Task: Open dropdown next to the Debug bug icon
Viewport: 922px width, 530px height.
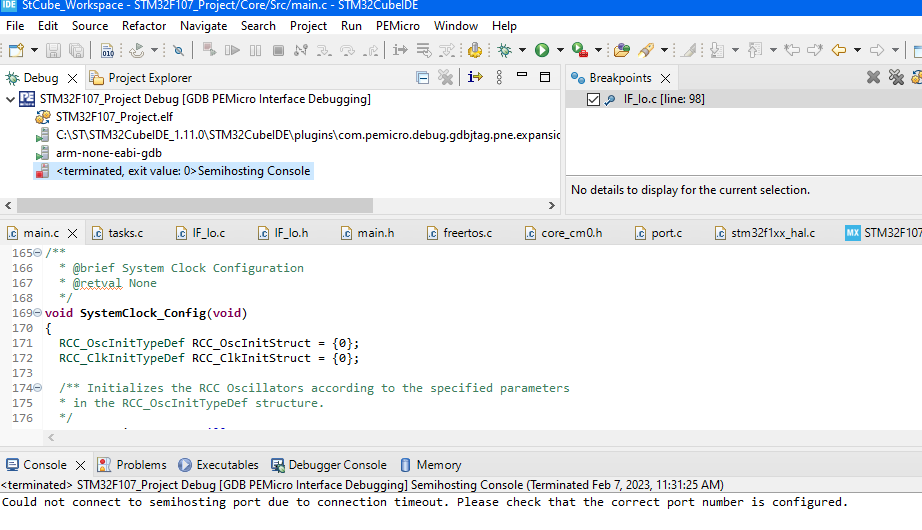Action: 522,51
